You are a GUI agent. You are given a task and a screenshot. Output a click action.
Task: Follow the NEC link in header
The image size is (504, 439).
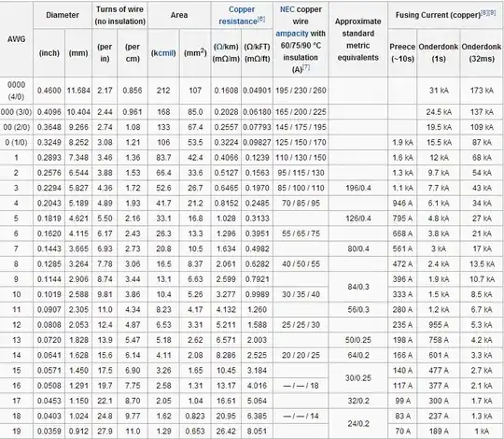point(287,9)
